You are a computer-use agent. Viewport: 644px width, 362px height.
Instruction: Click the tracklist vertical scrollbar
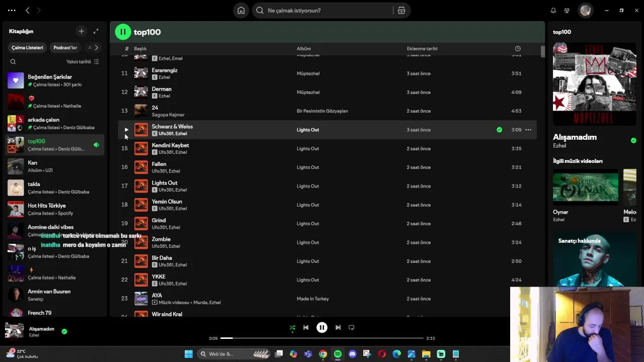[543, 52]
